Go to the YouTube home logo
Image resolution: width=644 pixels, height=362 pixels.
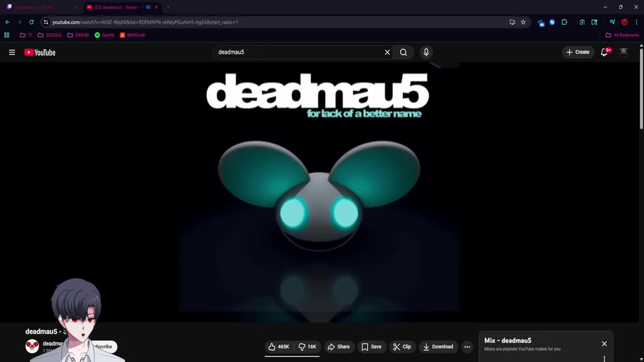40,52
